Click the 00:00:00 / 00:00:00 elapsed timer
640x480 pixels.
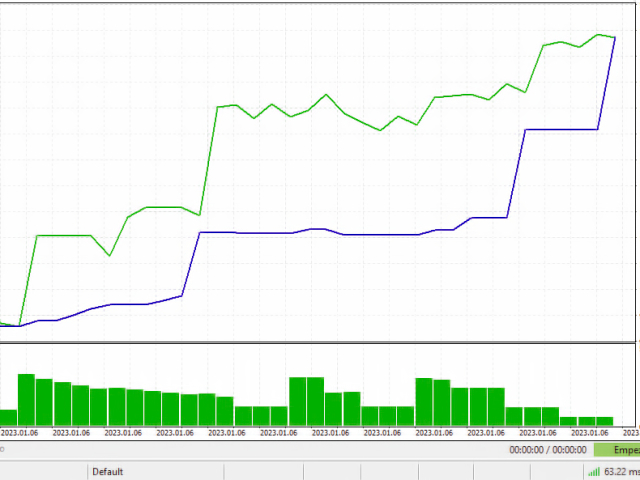pyautogui.click(x=548, y=450)
